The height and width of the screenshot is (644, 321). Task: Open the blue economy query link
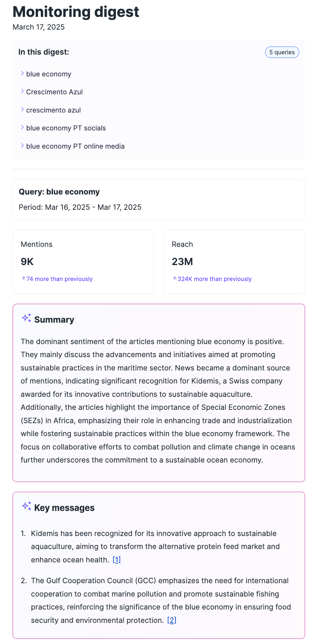pos(49,74)
